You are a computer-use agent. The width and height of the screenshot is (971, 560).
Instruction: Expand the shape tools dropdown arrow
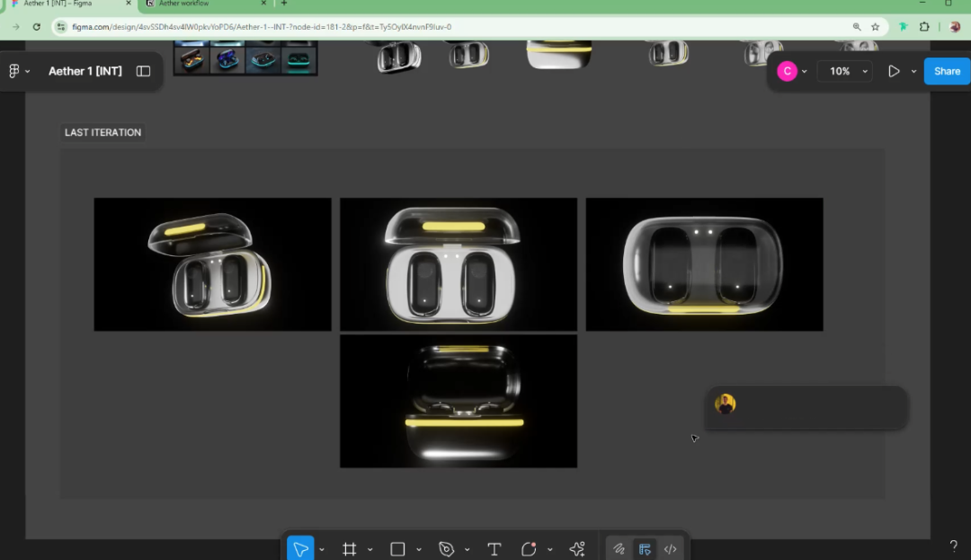pyautogui.click(x=418, y=550)
